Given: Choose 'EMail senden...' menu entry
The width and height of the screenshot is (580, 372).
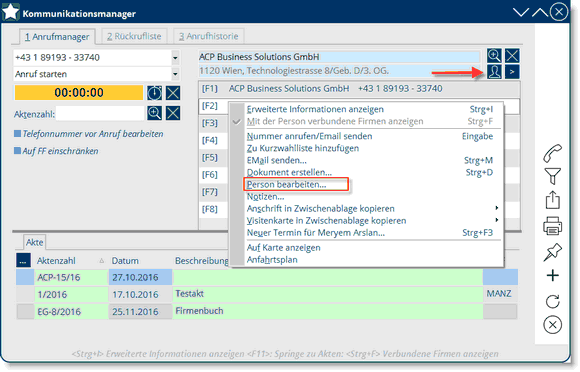Looking at the screenshot, I should click(370, 160).
